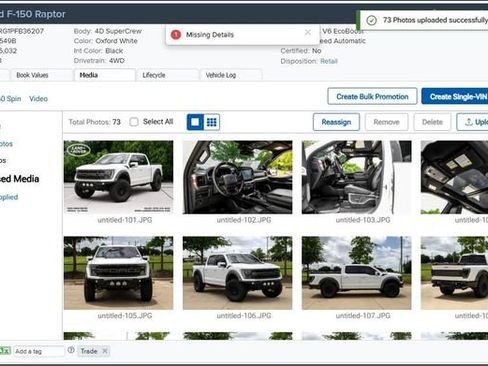The image size is (488, 366).
Task: Open the Vehicle Log tab
Action: coord(231,75)
